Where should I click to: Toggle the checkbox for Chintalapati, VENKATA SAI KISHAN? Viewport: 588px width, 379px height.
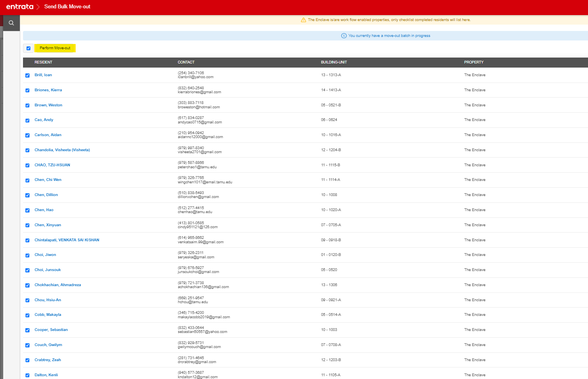click(x=27, y=240)
